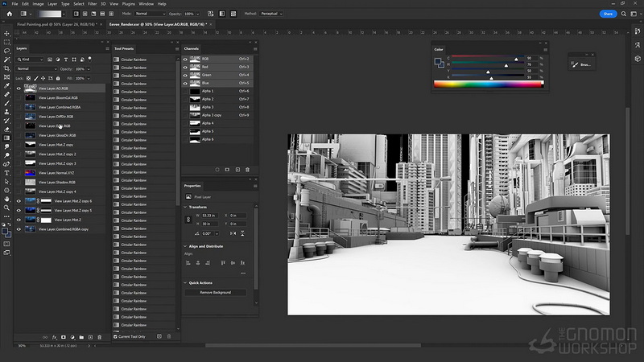The height and width of the screenshot is (362, 644).
Task: Open layer effects fx menu
Action: (x=54, y=337)
